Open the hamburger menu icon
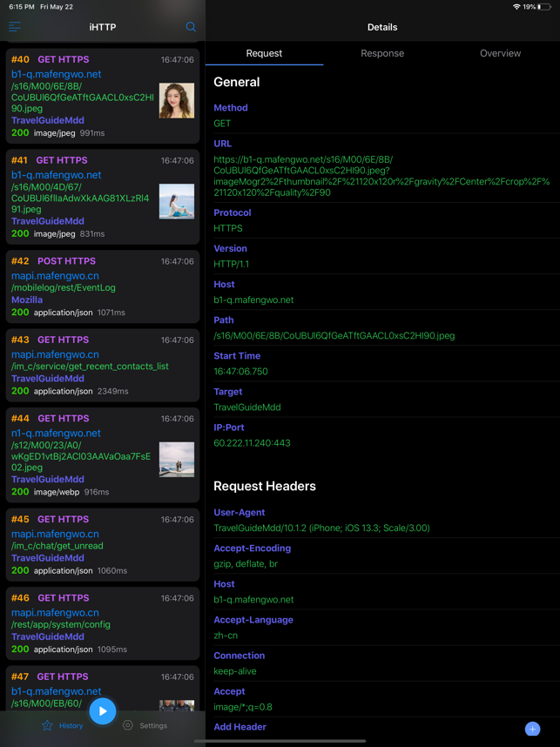Image resolution: width=560 pixels, height=747 pixels. coord(15,27)
